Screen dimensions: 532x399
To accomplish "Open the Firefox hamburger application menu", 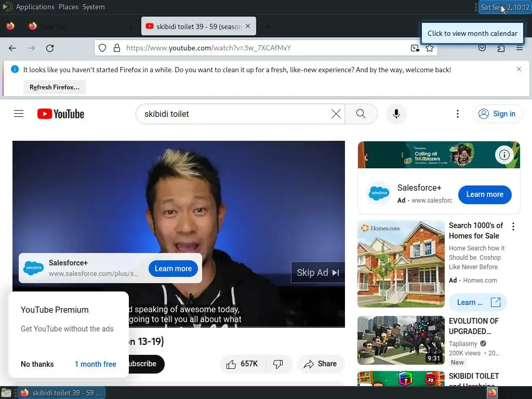I will 519,48.
